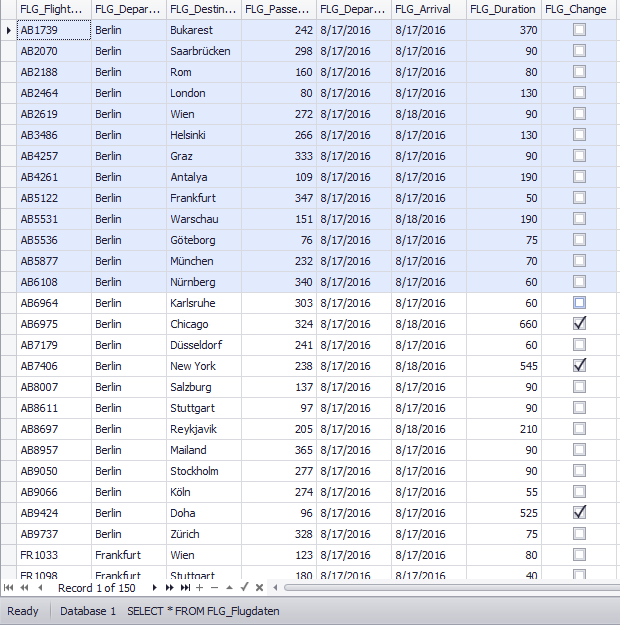The width and height of the screenshot is (623, 627).
Task: Check FLG_Change for Zürich flight AB9737
Action: point(579,534)
